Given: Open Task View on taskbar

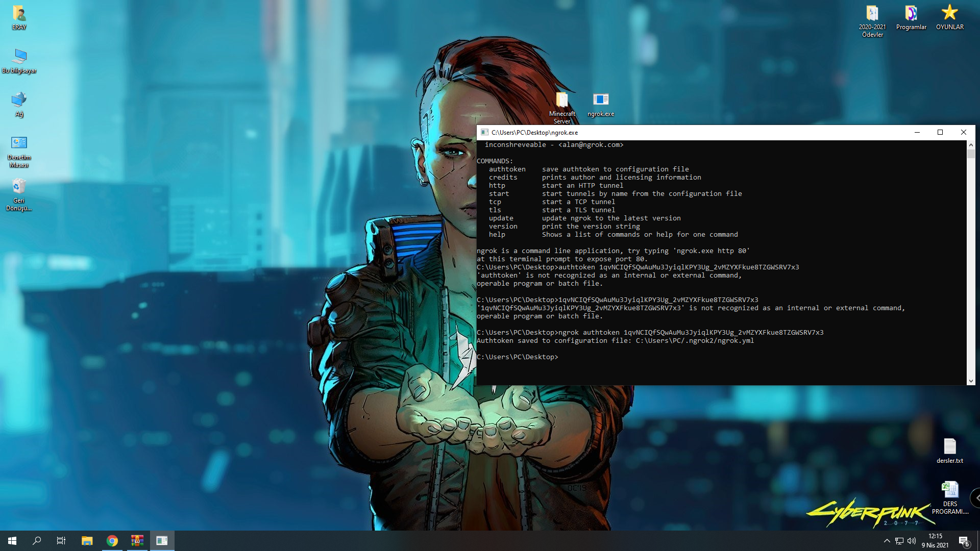Looking at the screenshot, I should coord(61,541).
